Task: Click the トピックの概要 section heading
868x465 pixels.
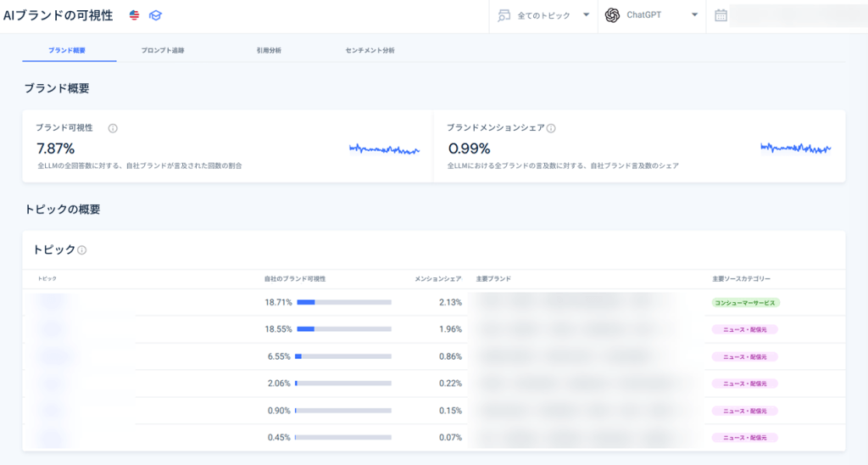Action: point(62,210)
